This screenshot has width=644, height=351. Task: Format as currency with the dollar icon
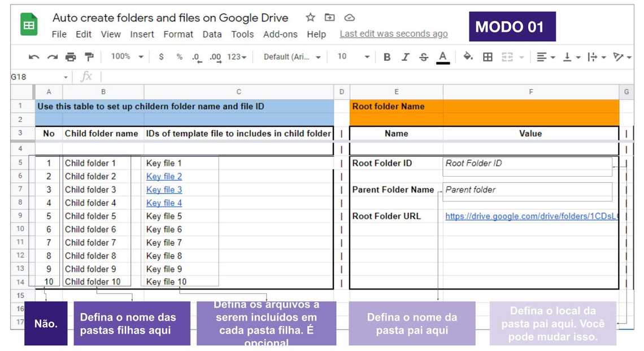click(162, 57)
